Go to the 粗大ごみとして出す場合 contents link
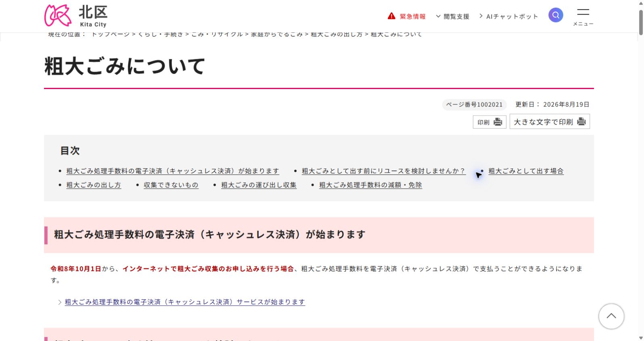Viewport: 644px width, 341px height. 526,171
